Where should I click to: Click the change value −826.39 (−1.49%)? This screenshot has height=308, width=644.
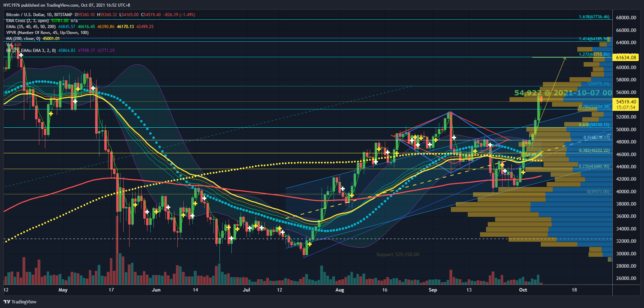179,15
